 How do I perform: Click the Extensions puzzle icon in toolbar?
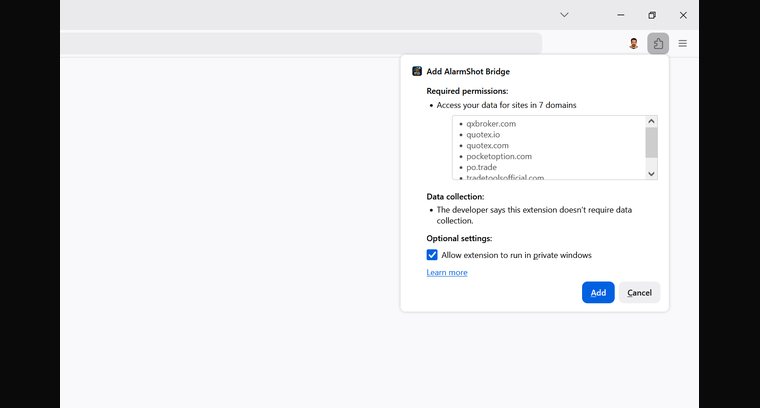pos(658,44)
